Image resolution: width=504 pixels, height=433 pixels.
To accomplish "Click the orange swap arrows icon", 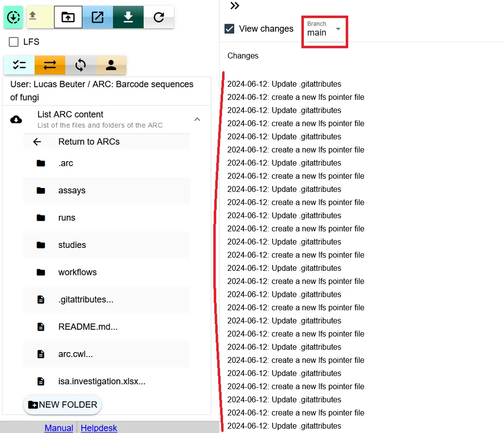I will 50,65.
